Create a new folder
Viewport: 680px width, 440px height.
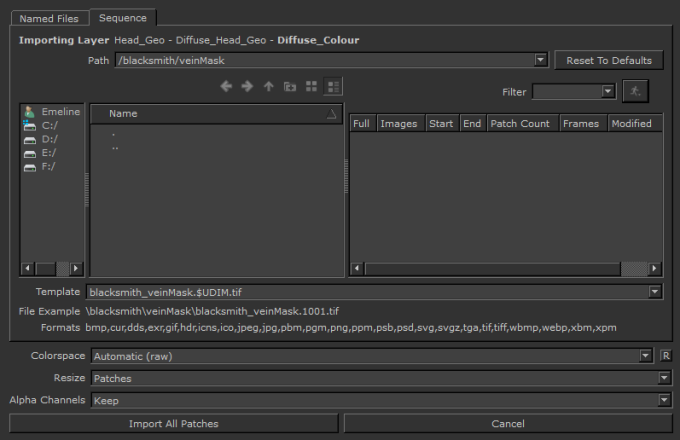290,87
